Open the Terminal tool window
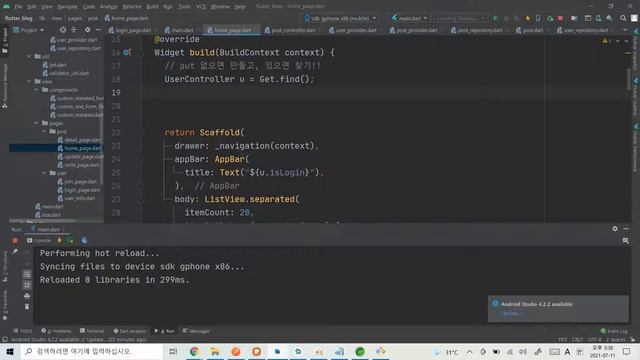 (92, 331)
